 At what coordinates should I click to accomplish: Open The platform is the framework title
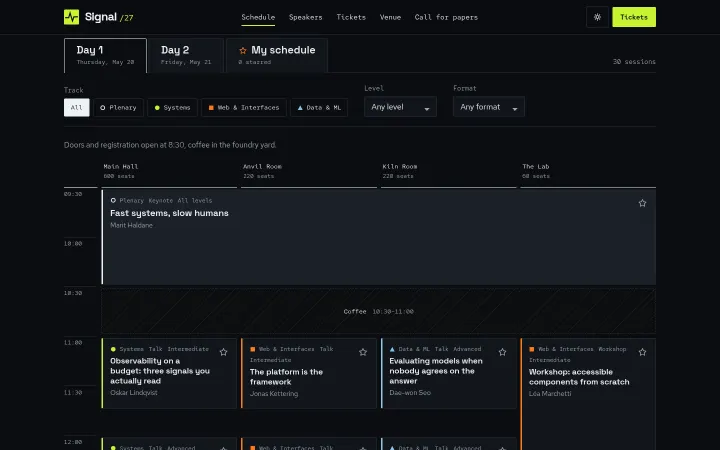pyautogui.click(x=286, y=377)
